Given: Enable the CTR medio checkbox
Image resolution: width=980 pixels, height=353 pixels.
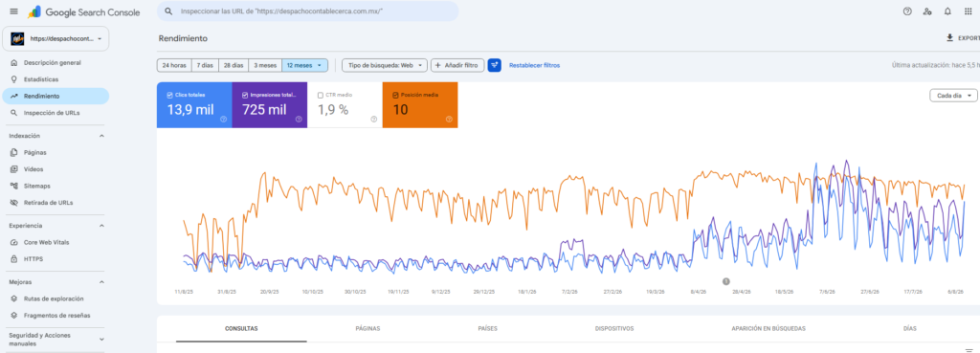Looking at the screenshot, I should pos(321,96).
